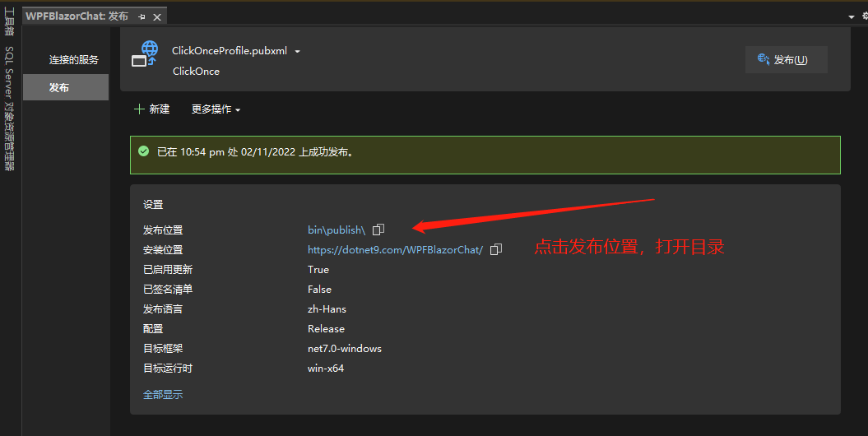Open the 工具箱 side panel tab
The height and width of the screenshot is (436, 868).
(9, 21)
